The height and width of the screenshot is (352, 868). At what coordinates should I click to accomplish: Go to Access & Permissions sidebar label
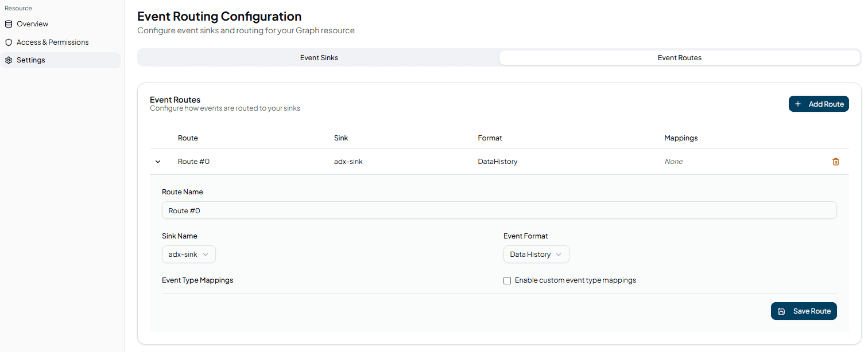tap(52, 42)
